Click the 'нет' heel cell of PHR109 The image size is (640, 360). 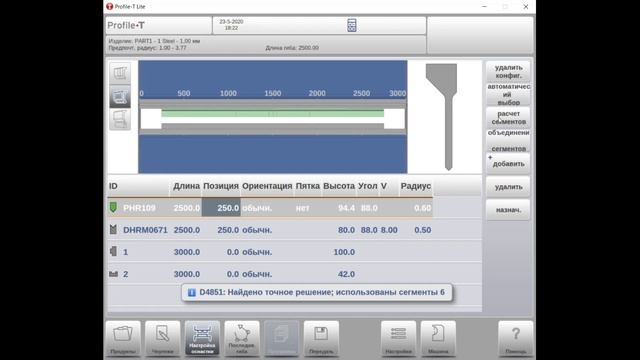point(302,208)
